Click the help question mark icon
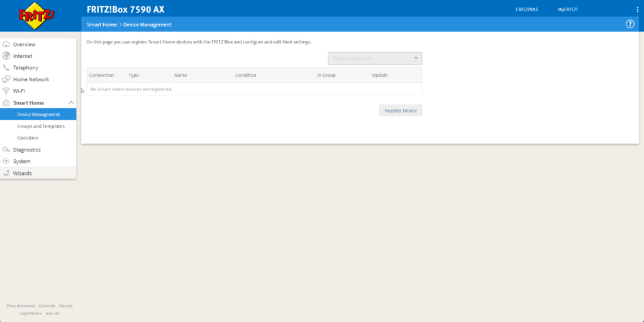 point(630,24)
